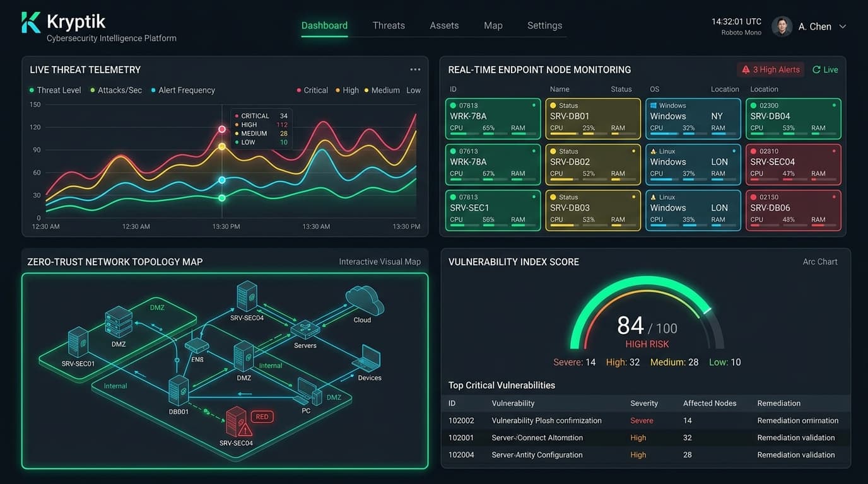868x484 pixels.
Task: Select the blue SRV-SEC04 server icon near Cloud
Action: (247, 296)
